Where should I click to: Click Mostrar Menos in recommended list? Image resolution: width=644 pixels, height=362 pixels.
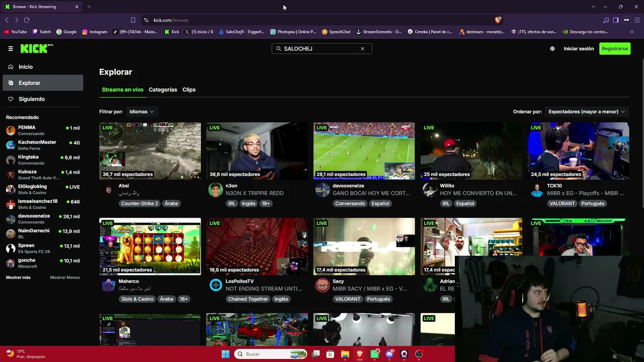pyautogui.click(x=65, y=278)
